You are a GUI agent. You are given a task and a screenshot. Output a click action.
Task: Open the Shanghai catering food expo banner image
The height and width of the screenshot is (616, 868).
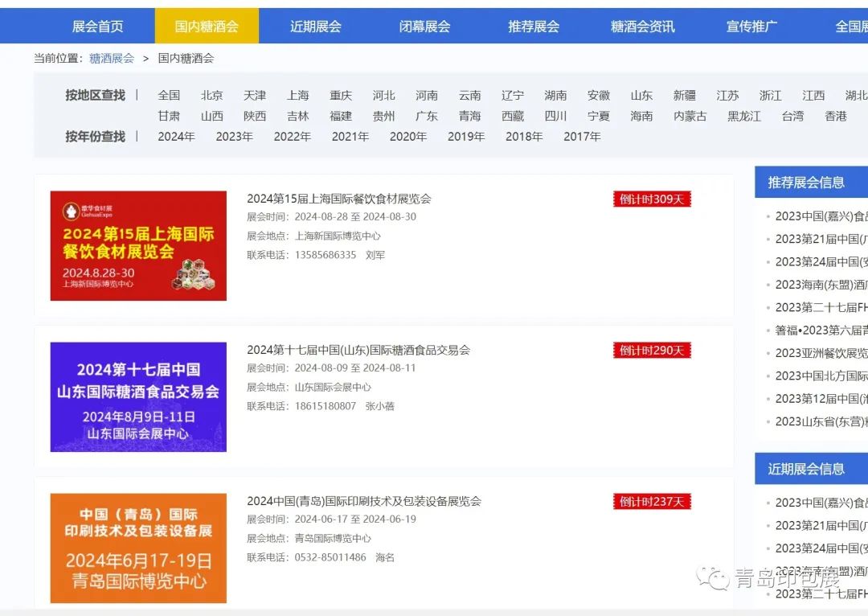(138, 245)
